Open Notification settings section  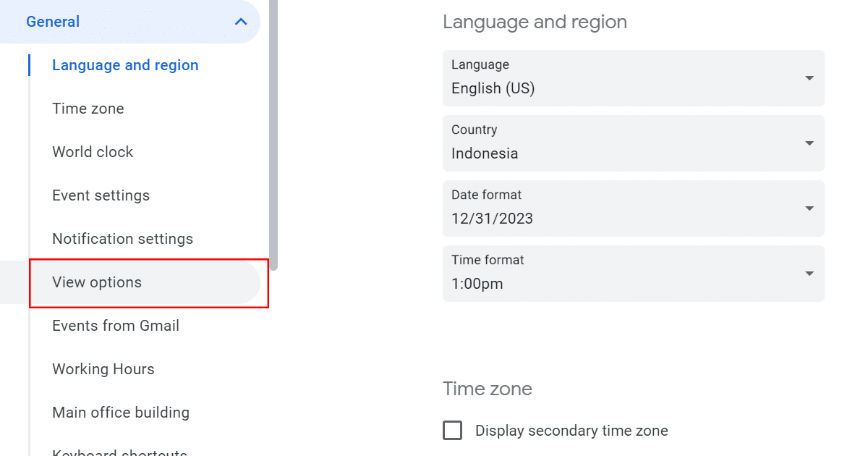(122, 239)
